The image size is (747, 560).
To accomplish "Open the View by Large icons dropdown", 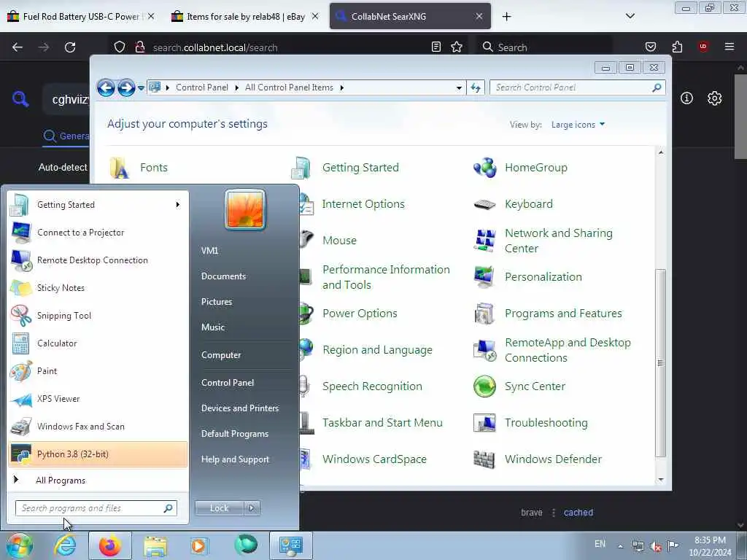I will point(578,124).
